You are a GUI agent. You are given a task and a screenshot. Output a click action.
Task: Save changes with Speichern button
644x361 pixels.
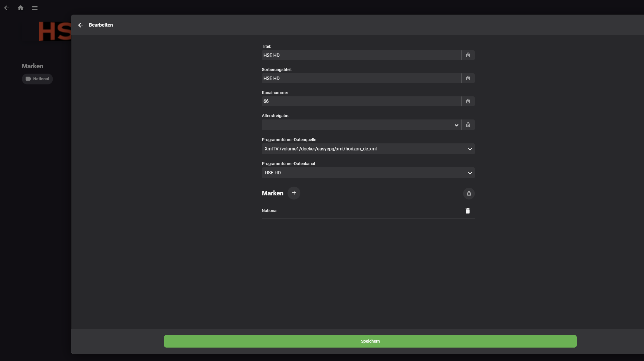click(x=370, y=341)
